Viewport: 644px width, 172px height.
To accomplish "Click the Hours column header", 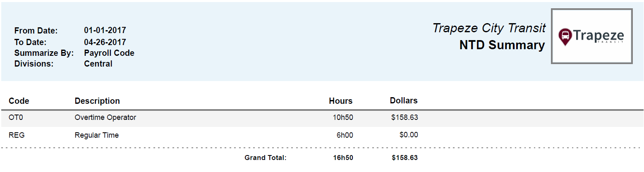I will pos(340,101).
